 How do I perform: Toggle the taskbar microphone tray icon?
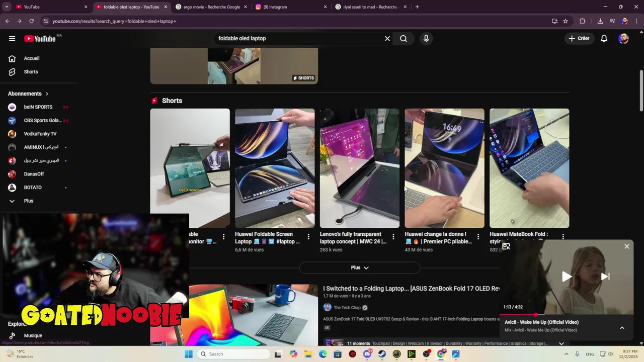pyautogui.click(x=577, y=354)
